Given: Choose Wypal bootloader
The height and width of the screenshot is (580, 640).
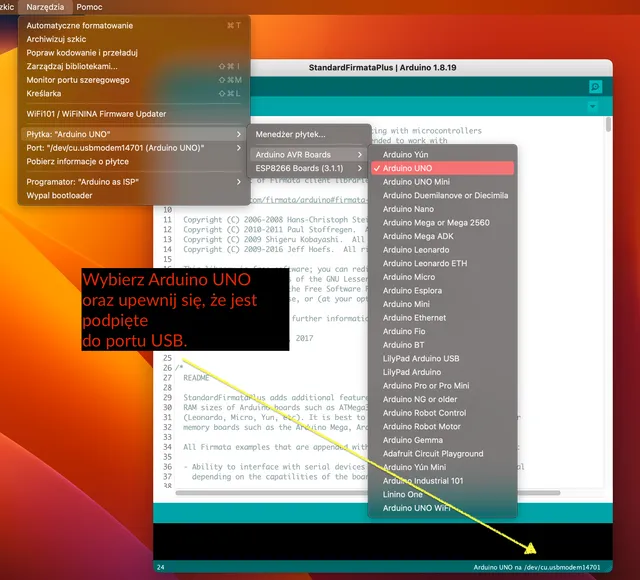Looking at the screenshot, I should pos(134,196).
